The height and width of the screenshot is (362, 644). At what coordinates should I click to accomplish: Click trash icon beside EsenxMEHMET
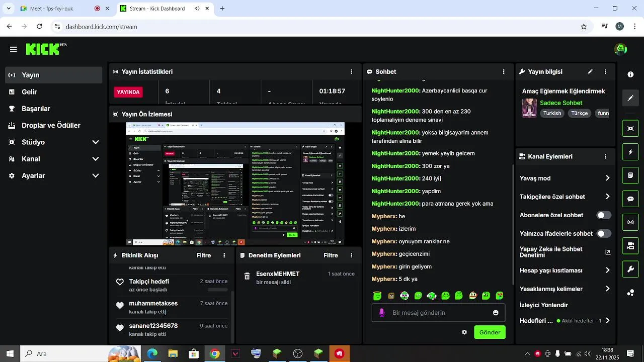(247, 277)
